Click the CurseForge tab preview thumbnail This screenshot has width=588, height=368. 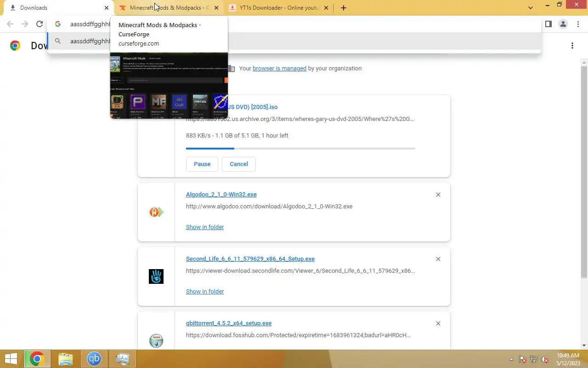pyautogui.click(x=169, y=86)
